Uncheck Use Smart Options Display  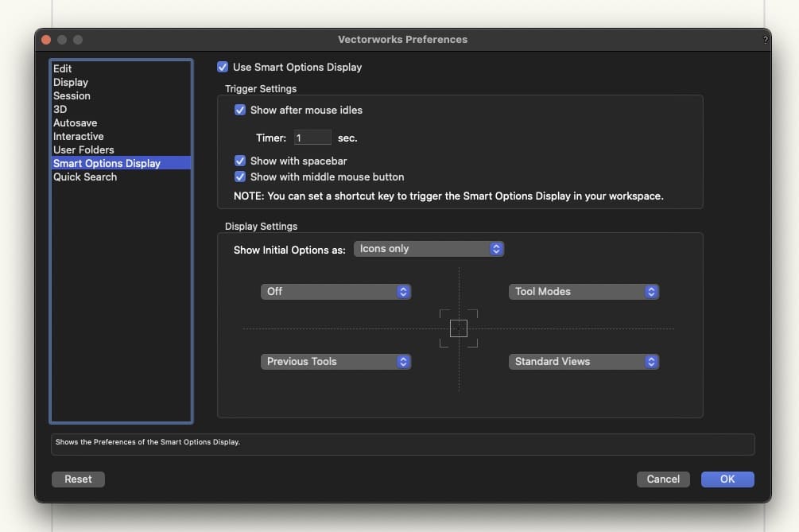coord(222,67)
